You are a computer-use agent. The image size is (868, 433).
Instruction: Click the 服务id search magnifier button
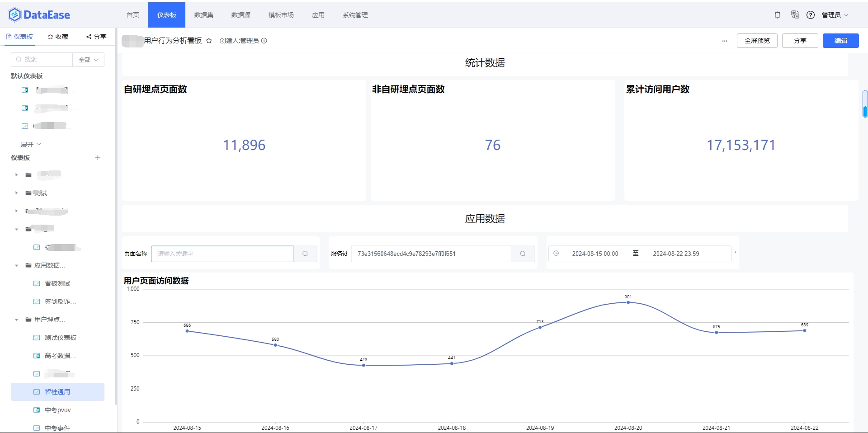pyautogui.click(x=523, y=254)
